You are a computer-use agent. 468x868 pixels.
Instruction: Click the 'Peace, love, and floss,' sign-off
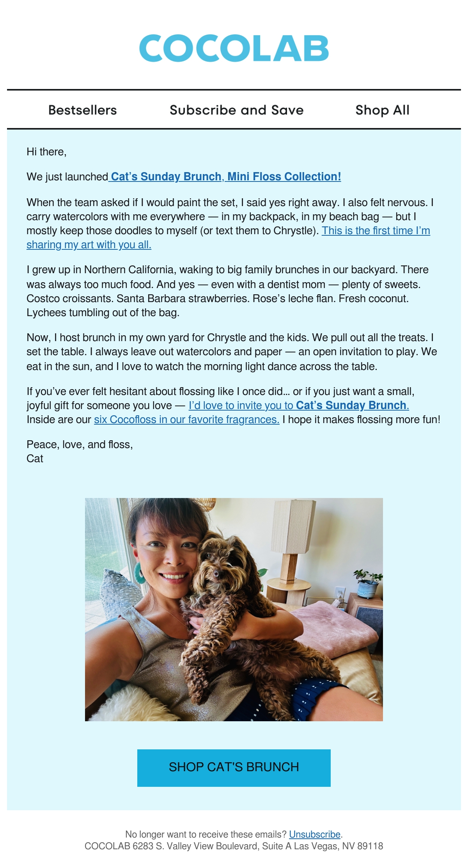(x=80, y=445)
